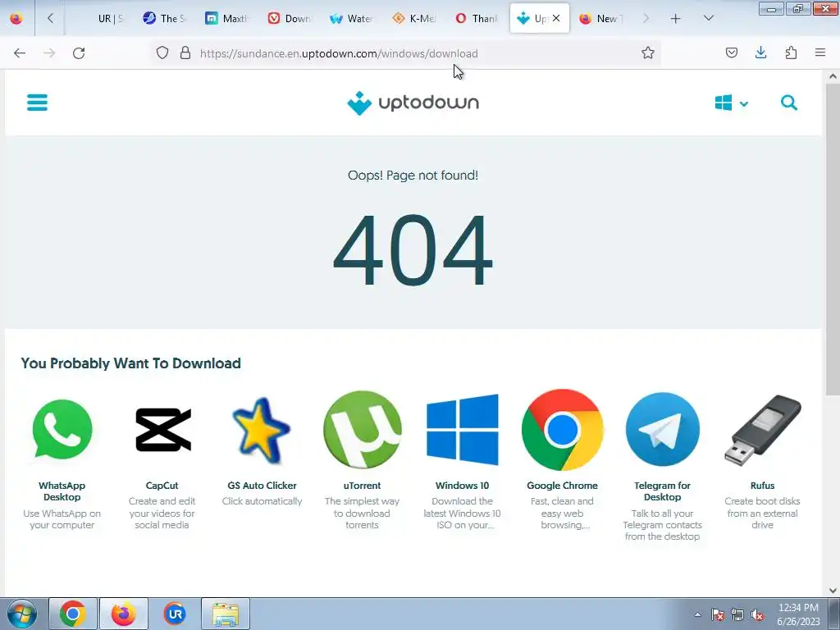Open the Firefox application menu

(820, 52)
